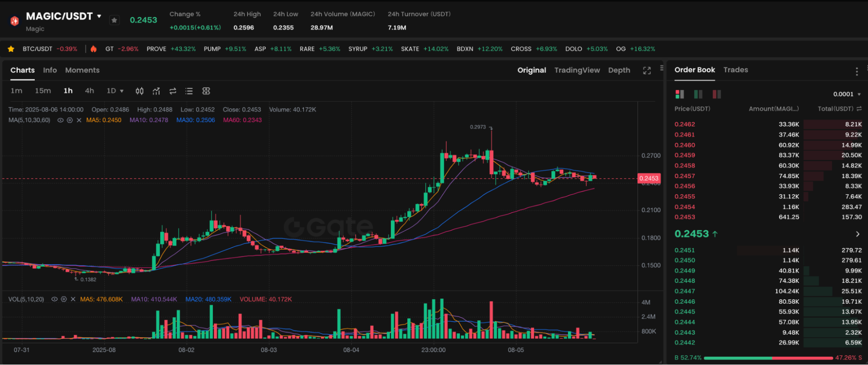
Task: Open the MAGIC/USDT pair selector dropdown
Action: tap(99, 16)
